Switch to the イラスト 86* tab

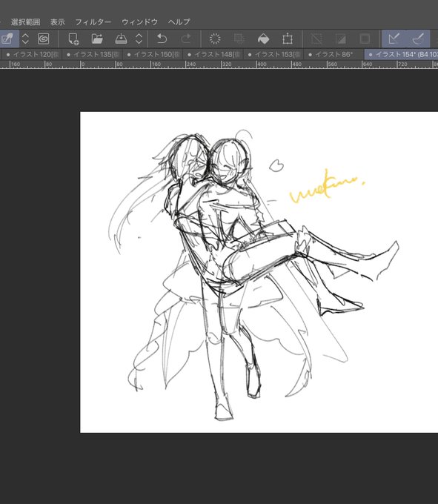[334, 54]
